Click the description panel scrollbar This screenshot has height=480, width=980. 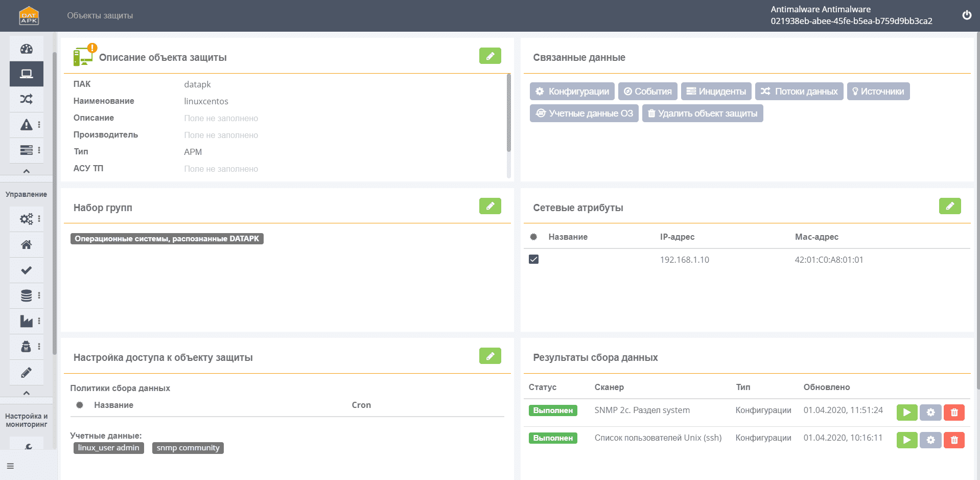click(x=508, y=112)
